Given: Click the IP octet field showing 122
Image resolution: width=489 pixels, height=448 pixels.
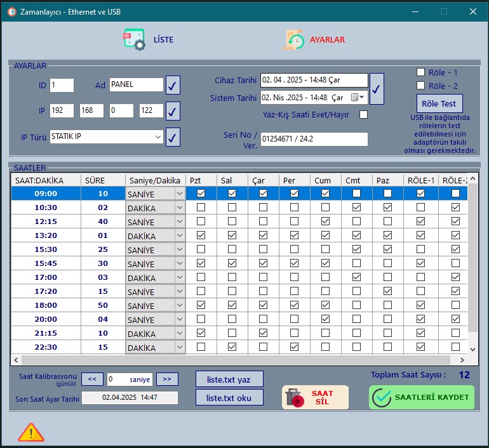Looking at the screenshot, I should [x=151, y=110].
